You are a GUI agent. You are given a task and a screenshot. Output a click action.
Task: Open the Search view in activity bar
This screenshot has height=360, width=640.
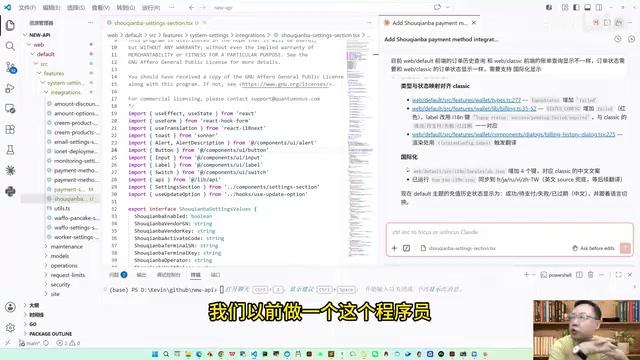click(10, 46)
